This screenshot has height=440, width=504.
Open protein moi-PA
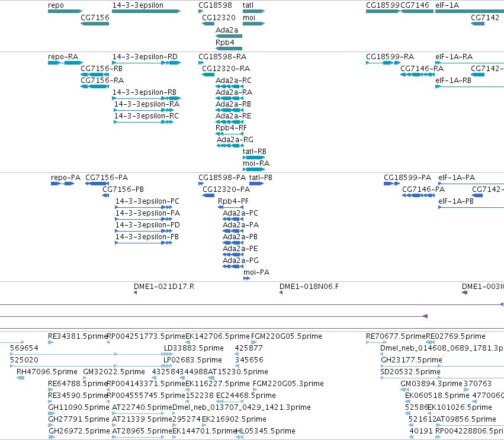tap(246, 278)
